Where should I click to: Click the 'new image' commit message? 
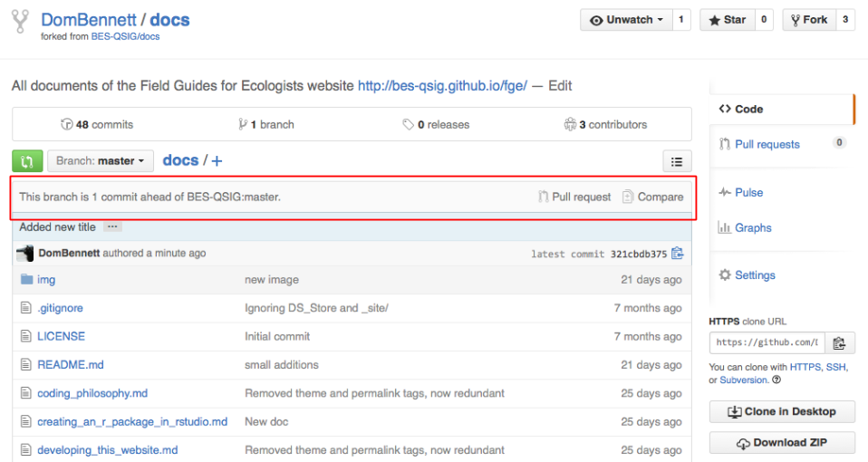point(272,280)
